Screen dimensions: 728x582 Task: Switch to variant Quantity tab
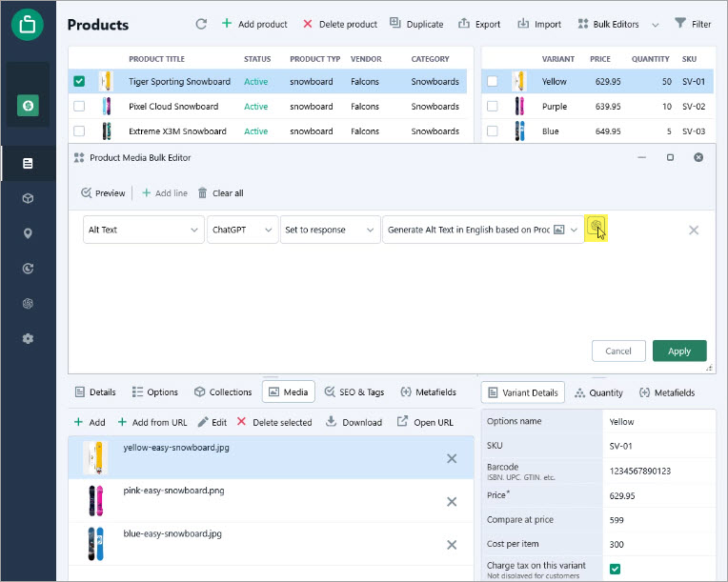598,392
